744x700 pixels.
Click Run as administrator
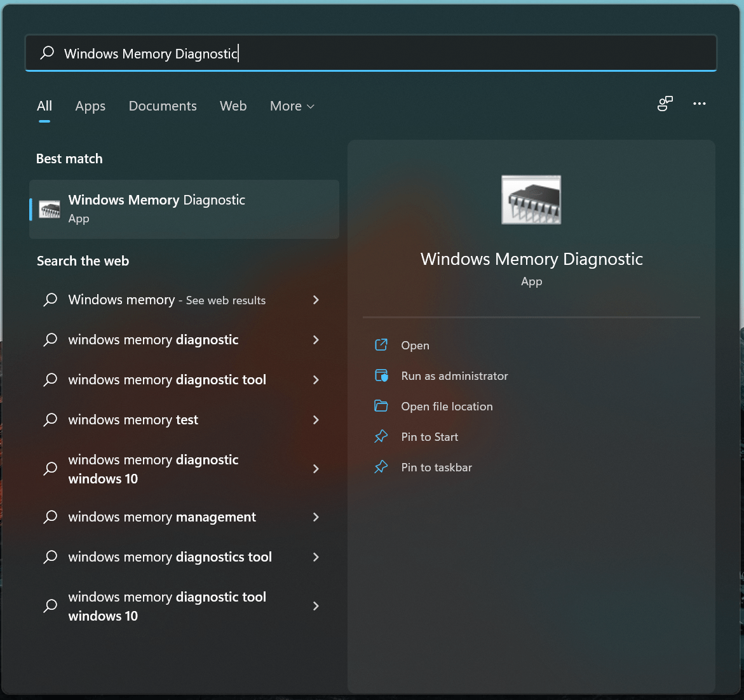(454, 375)
